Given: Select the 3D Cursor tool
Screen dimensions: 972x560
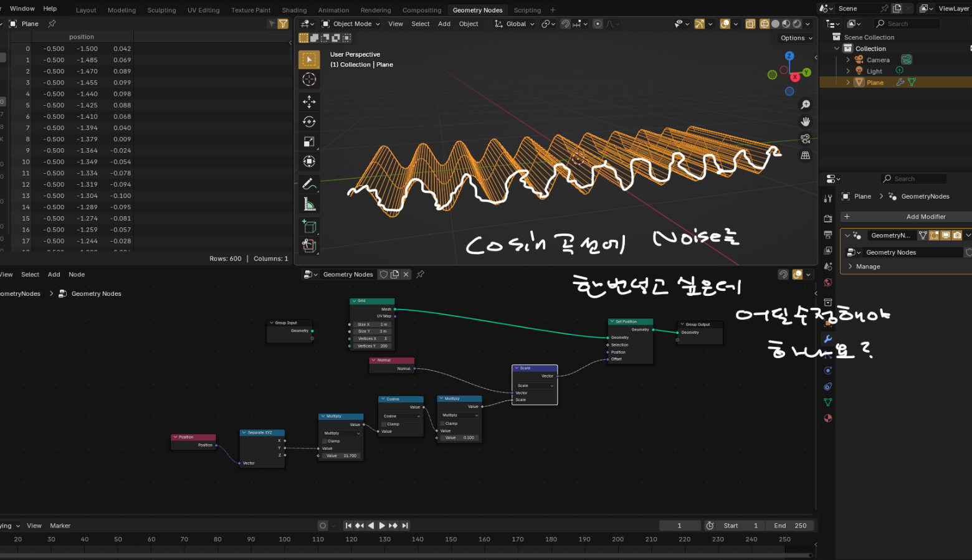Looking at the screenshot, I should tap(309, 79).
